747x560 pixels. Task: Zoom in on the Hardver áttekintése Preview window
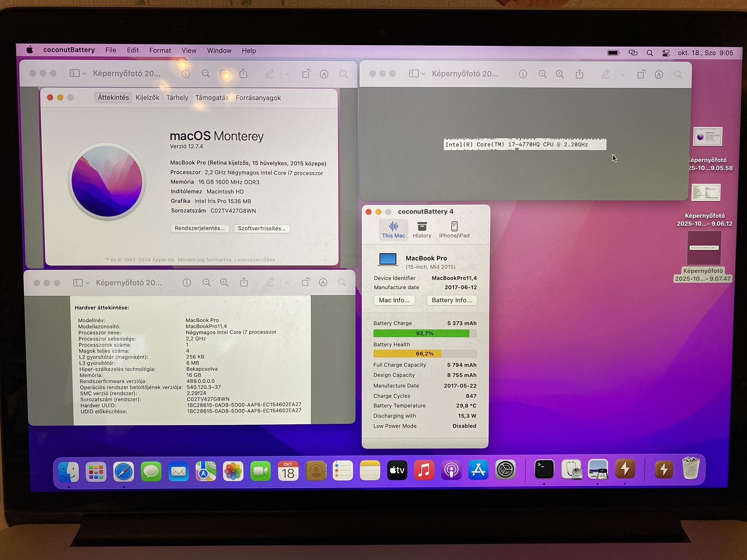coord(224,282)
